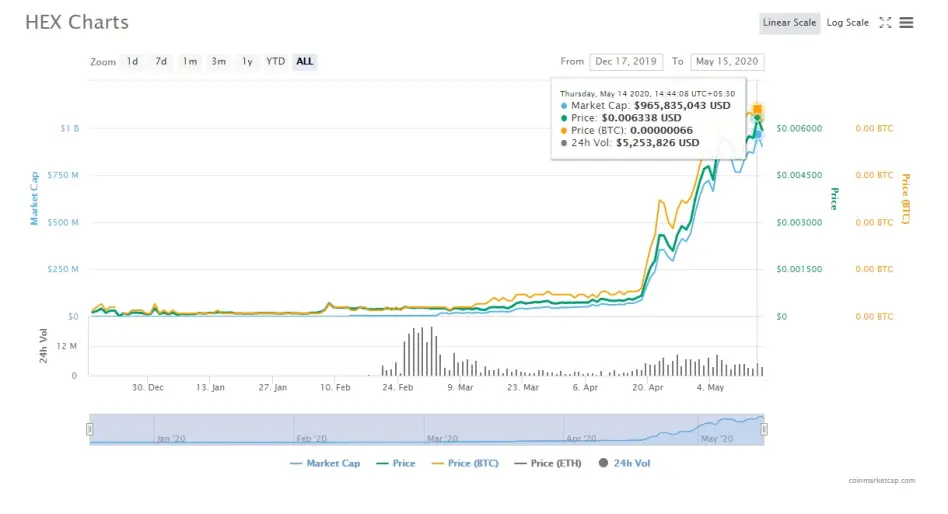Toggle Price (ETH) series in legend

[x=548, y=463]
